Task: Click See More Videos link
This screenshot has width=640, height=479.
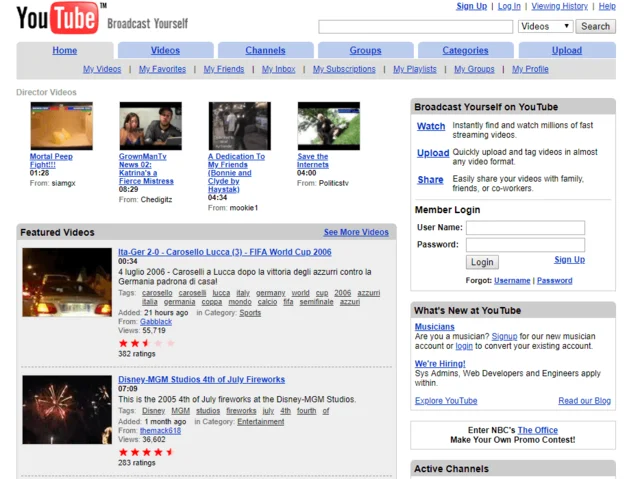Action: pyautogui.click(x=356, y=232)
